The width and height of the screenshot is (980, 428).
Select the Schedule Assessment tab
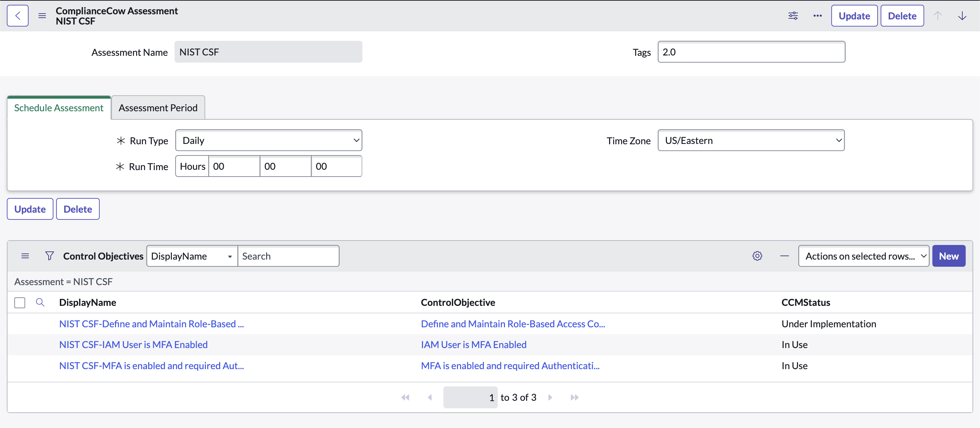click(59, 108)
